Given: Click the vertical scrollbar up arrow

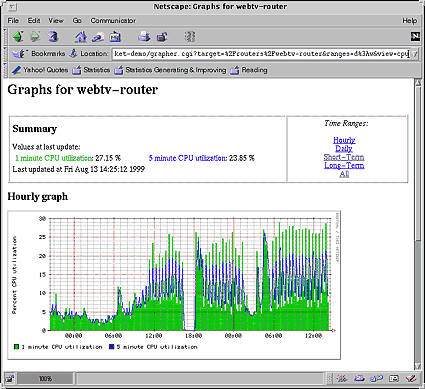Looking at the screenshot, I should point(418,83).
